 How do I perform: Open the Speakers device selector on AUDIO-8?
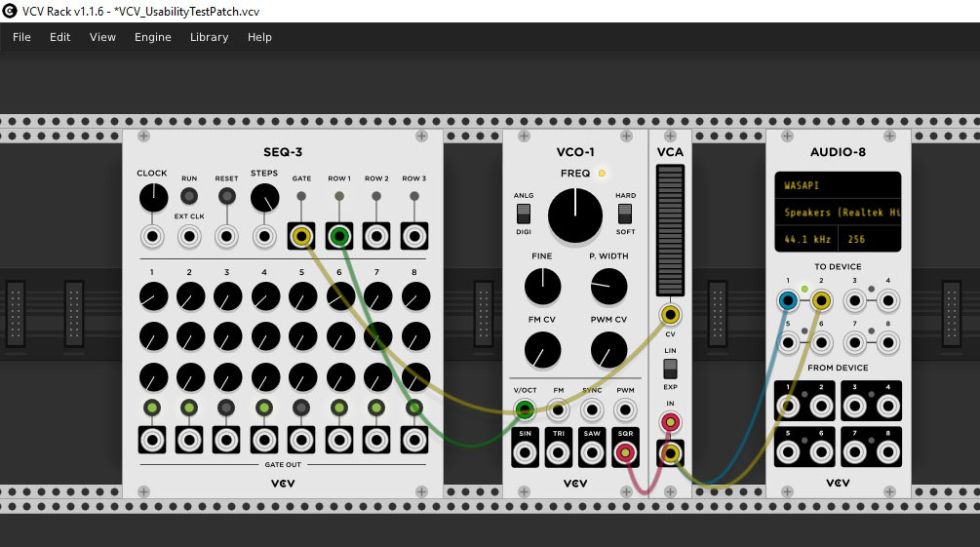pyautogui.click(x=838, y=213)
